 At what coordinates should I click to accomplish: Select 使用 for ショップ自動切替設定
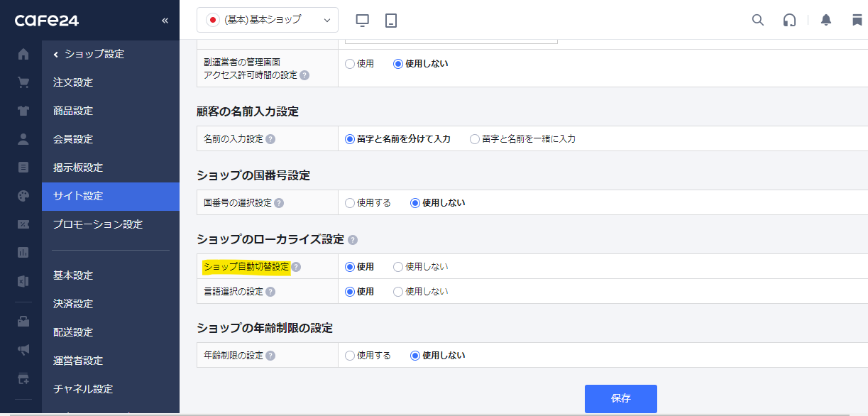350,267
